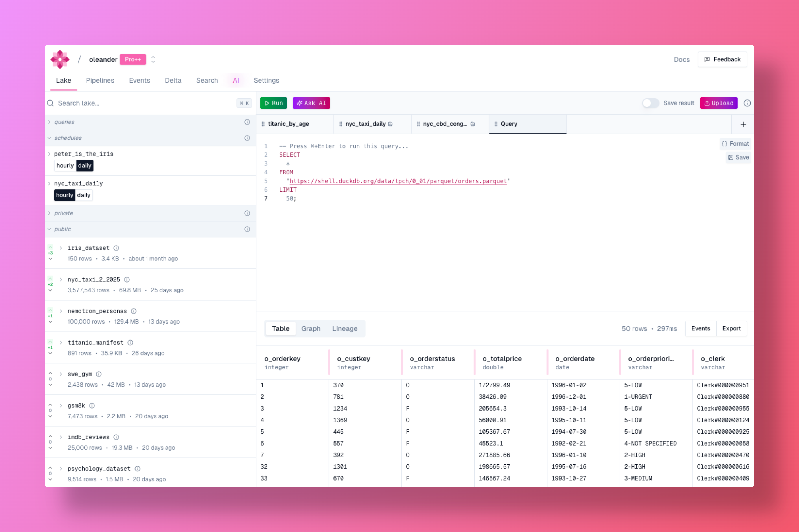The width and height of the screenshot is (799, 532).
Task: Upvote the nyc_taxi_2_2025 dataset
Action: coord(50,279)
